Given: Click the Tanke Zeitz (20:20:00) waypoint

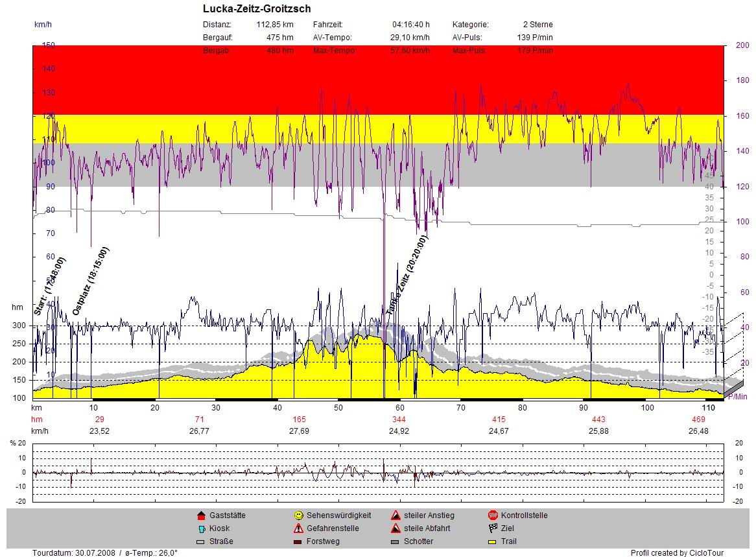Looking at the screenshot, I should tap(407, 276).
